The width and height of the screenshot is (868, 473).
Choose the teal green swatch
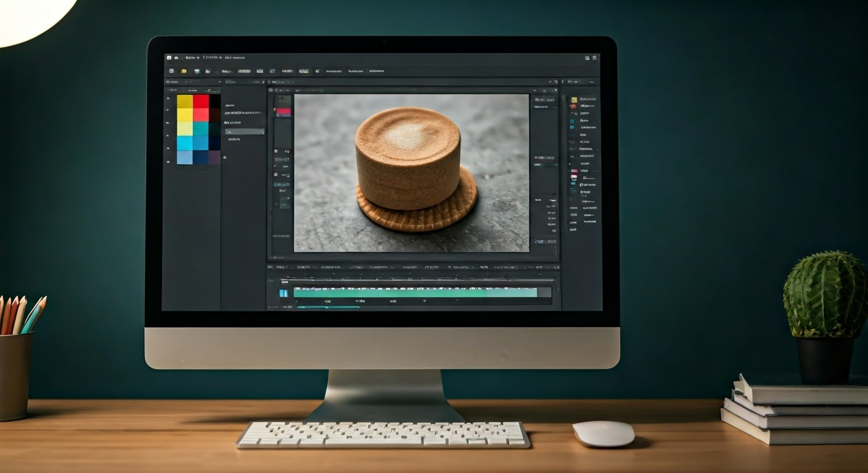pos(201,129)
